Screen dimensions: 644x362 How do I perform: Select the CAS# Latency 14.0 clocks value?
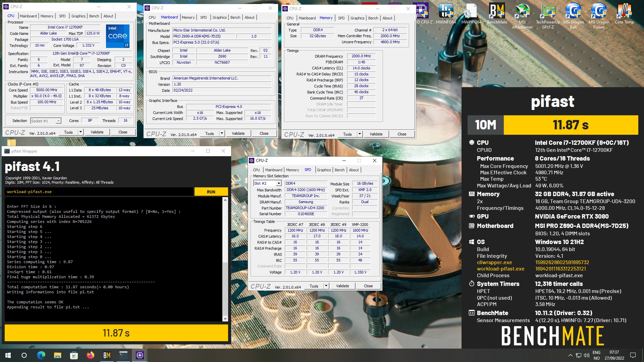(x=361, y=68)
